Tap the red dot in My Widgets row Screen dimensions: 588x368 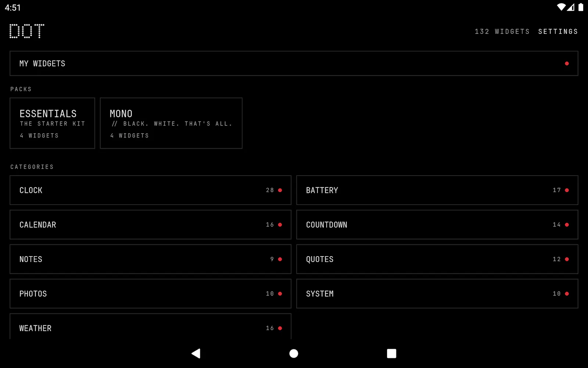pos(567,64)
